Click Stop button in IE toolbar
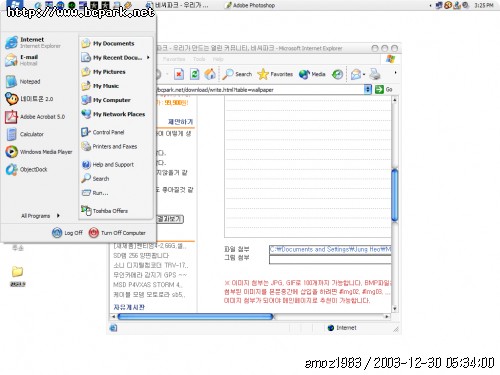500x375 pixels. click(x=179, y=74)
